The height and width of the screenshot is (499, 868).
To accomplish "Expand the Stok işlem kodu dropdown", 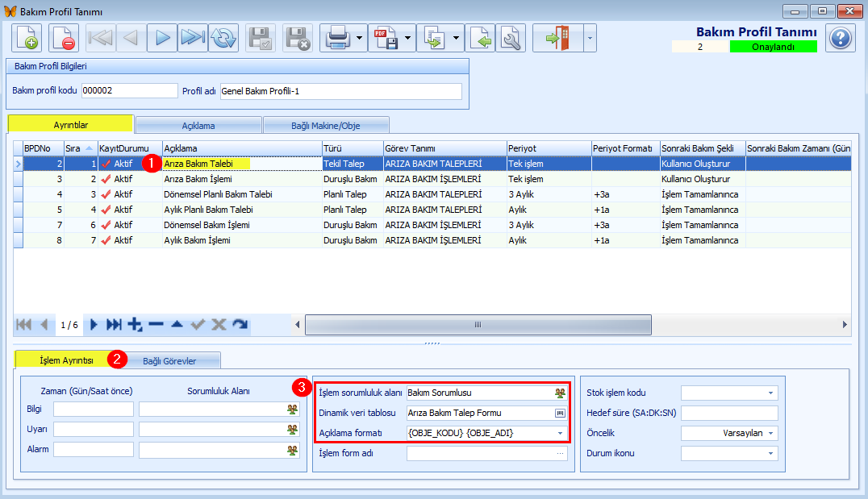I will click(x=770, y=393).
